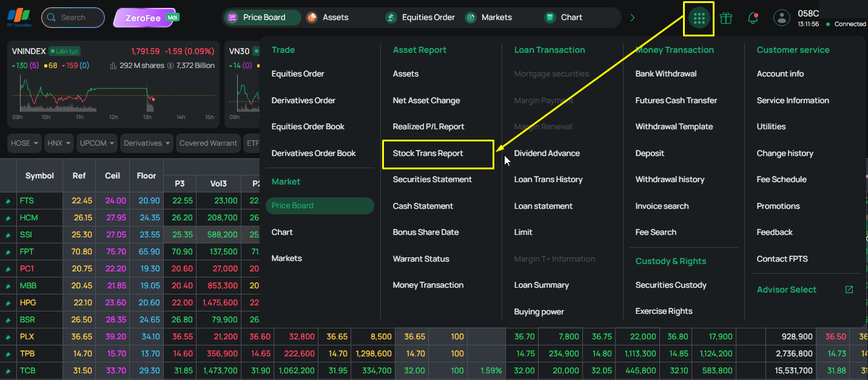This screenshot has height=380, width=868.
Task: Open the HNX exchange dropdown
Action: click(x=59, y=143)
